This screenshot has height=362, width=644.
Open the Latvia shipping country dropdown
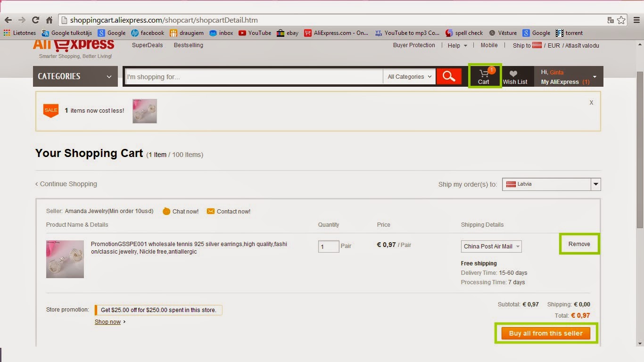click(x=552, y=184)
